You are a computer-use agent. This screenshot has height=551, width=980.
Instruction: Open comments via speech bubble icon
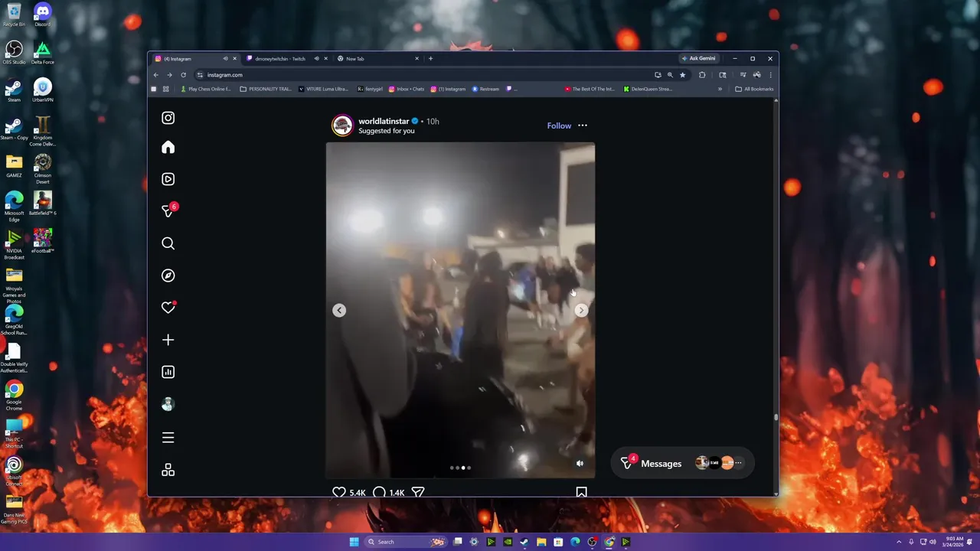(x=379, y=492)
